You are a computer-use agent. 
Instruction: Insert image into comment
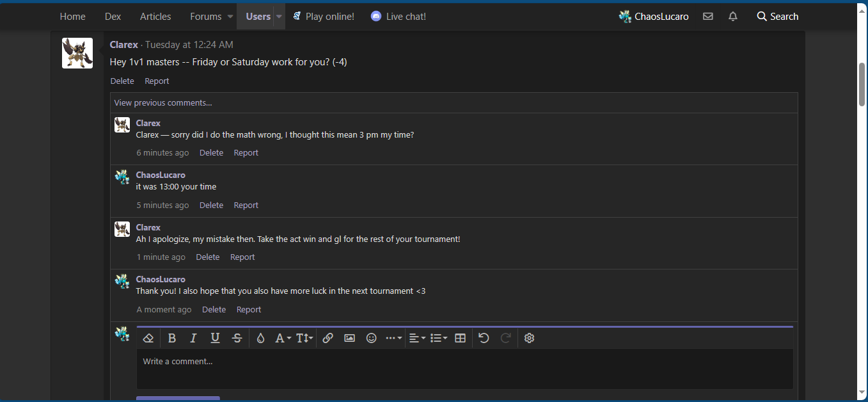(x=349, y=338)
